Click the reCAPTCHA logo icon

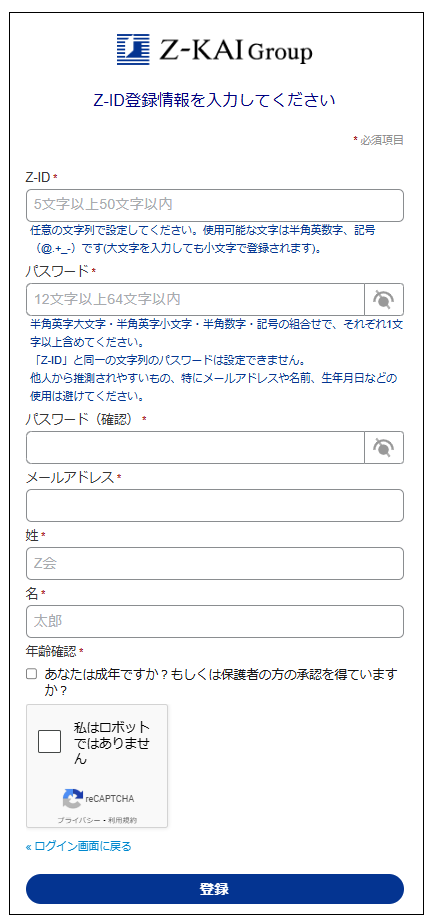pos(73,799)
